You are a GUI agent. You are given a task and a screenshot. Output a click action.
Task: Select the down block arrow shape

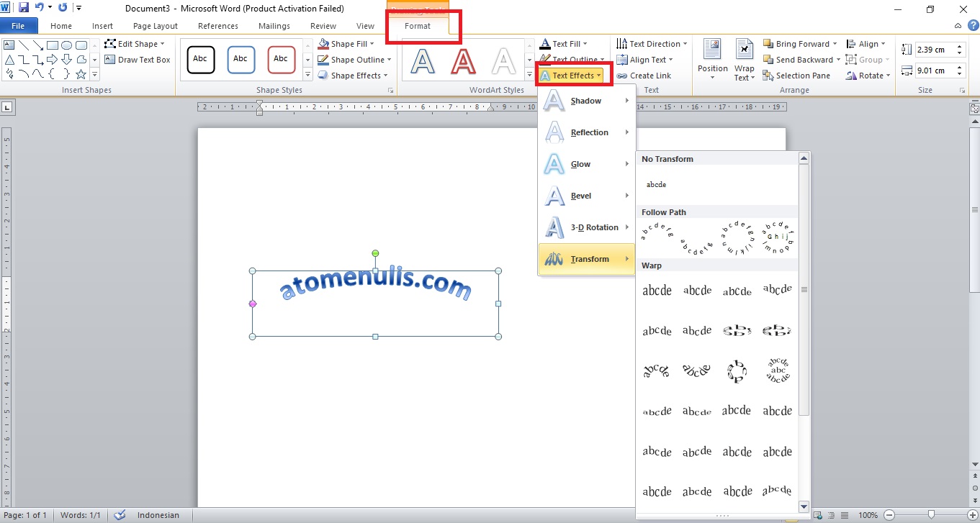(x=66, y=59)
